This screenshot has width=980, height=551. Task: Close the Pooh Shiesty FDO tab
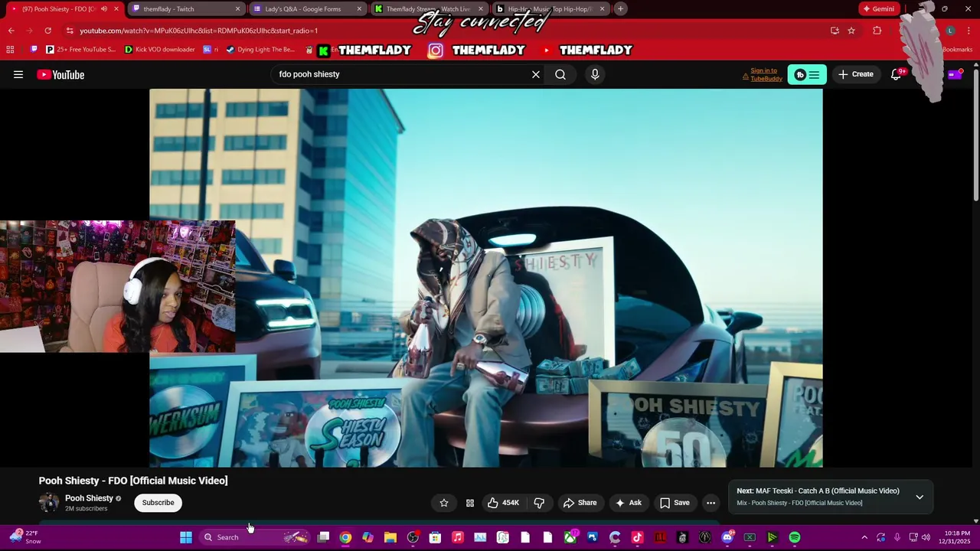coord(116,9)
